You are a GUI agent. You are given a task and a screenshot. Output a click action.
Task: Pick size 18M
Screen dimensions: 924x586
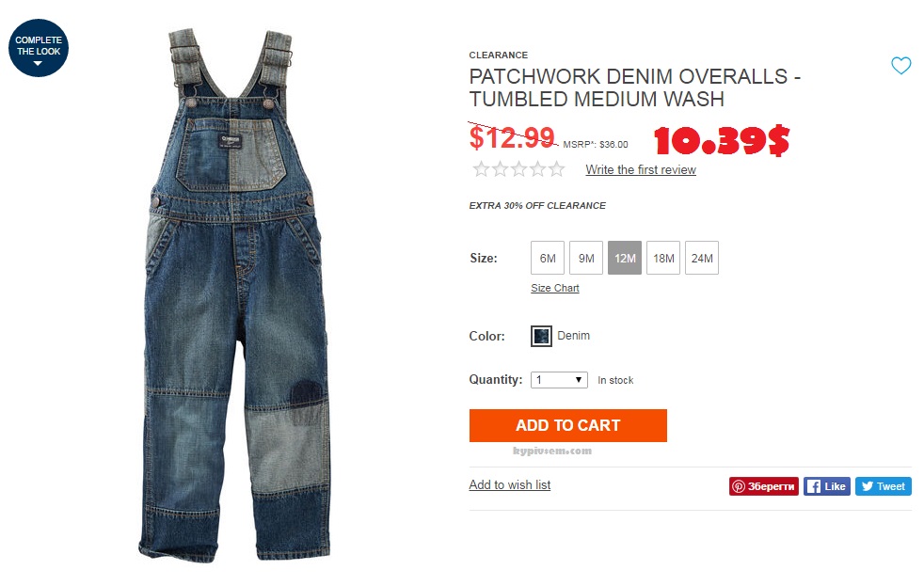663,258
